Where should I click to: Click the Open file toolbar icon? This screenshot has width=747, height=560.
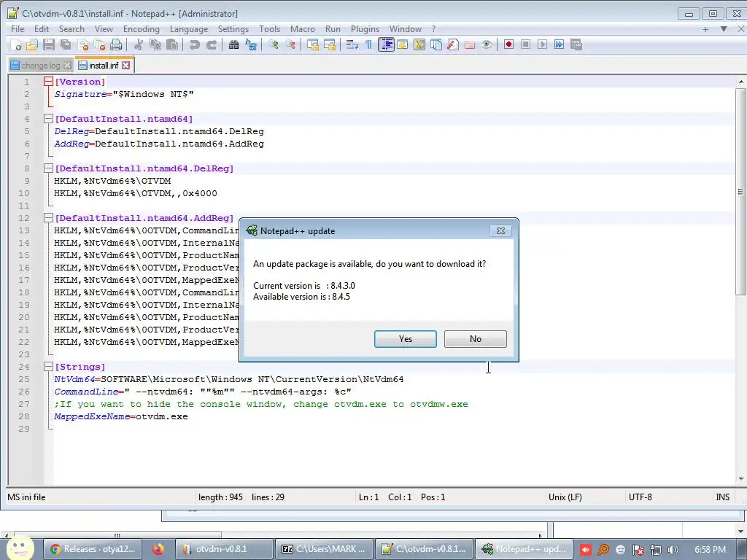[32, 44]
